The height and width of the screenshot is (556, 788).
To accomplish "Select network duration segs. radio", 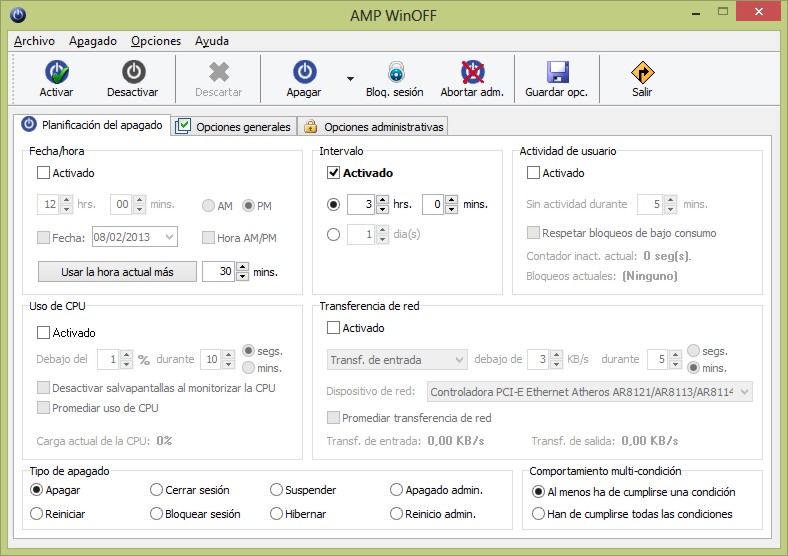I will coord(694,350).
